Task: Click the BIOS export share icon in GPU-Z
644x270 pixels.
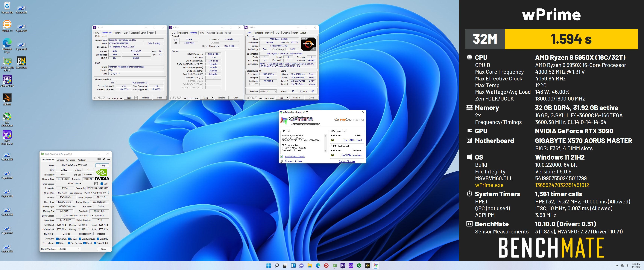Action: [96, 184]
